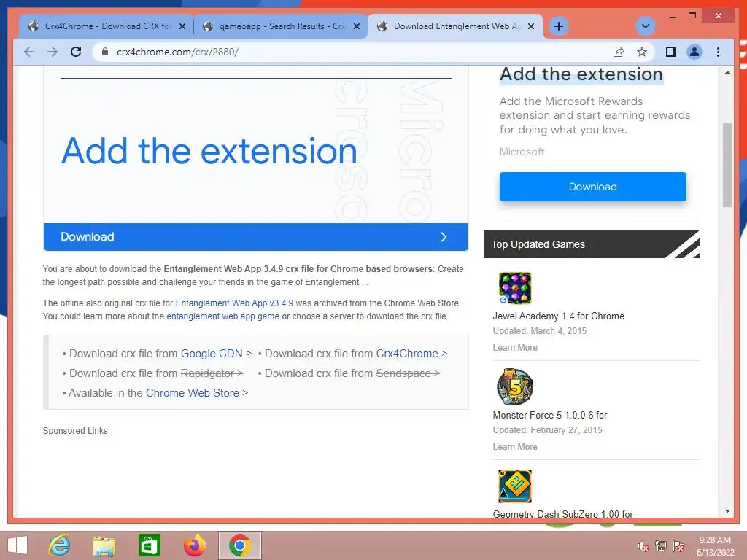Open the entanglement web app game link

(x=223, y=316)
